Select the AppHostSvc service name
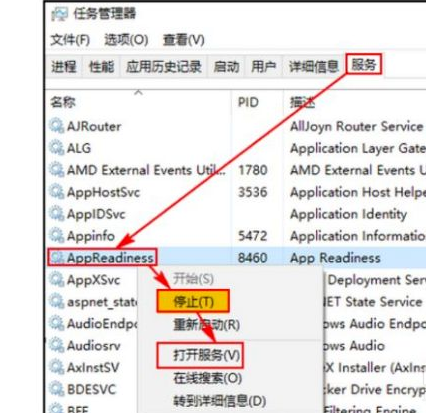This screenshot has width=426, height=413. (103, 192)
